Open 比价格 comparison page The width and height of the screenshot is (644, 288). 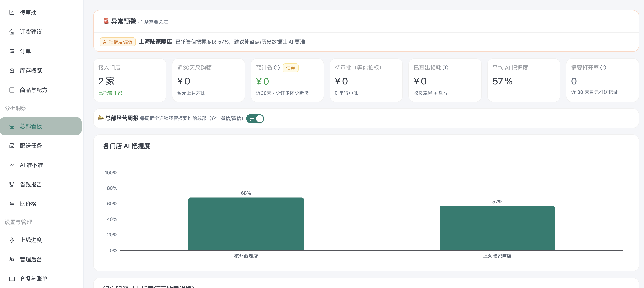(41, 204)
